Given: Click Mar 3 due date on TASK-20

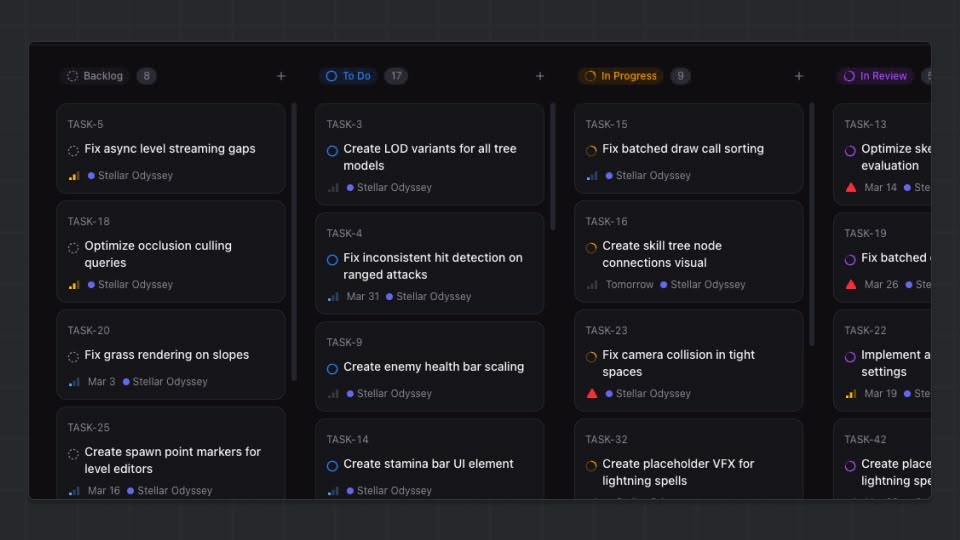Looking at the screenshot, I should 101,381.
